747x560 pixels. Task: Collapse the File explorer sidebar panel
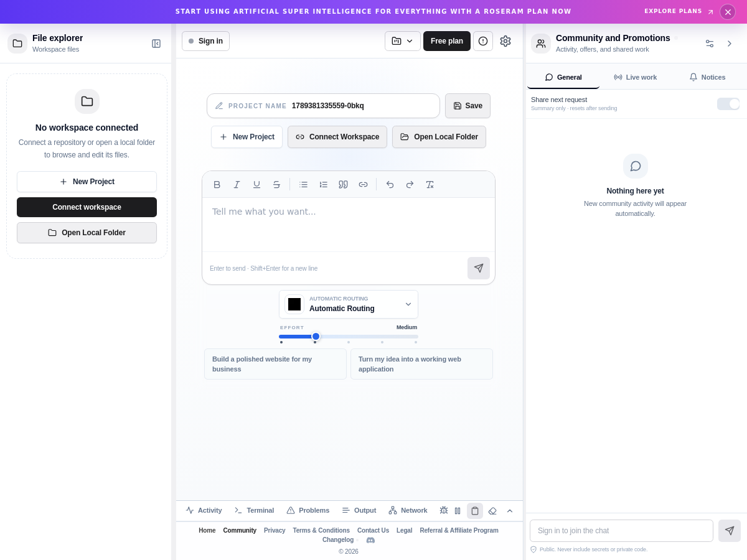[x=156, y=44]
